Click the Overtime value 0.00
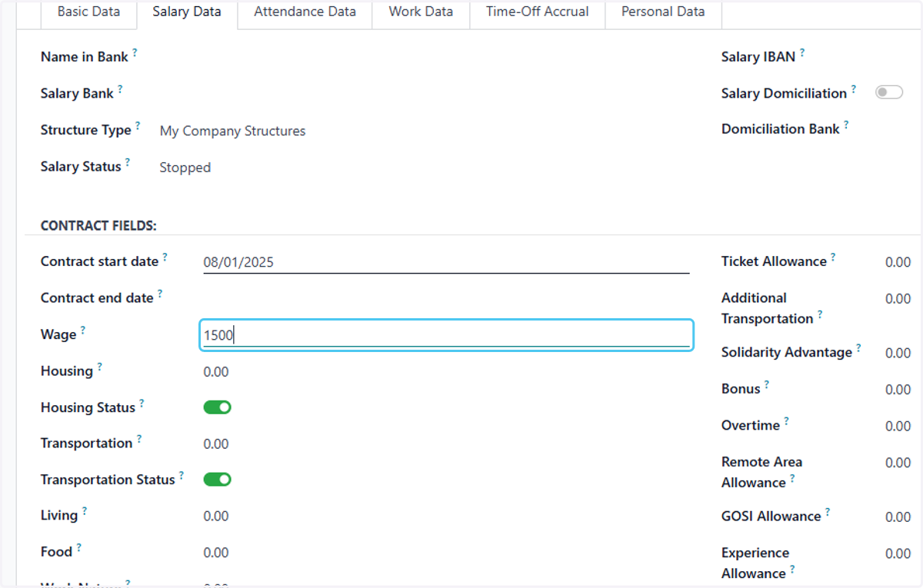Image resolution: width=923 pixels, height=588 pixels. (898, 426)
